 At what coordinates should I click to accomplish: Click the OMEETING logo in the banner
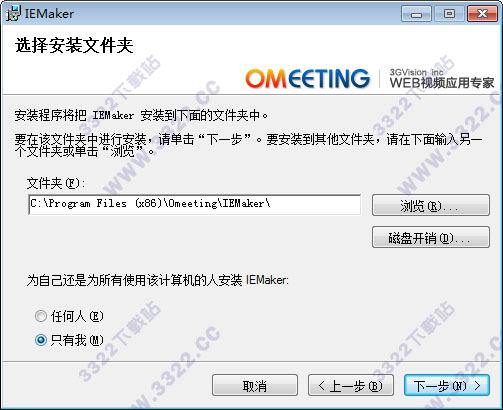[x=308, y=79]
